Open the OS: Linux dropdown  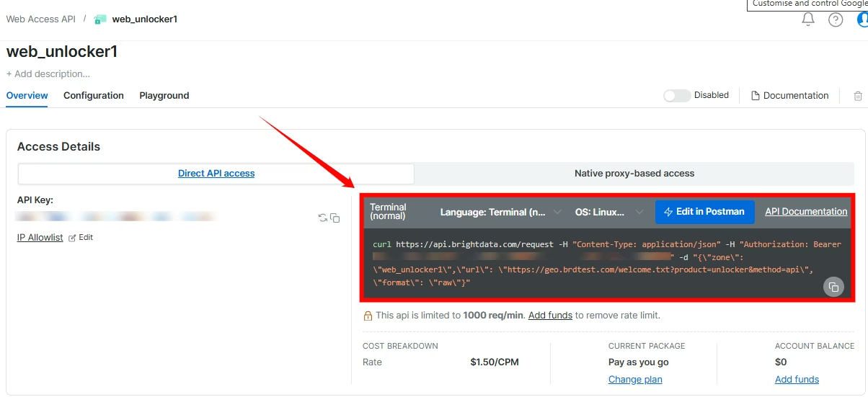coord(609,212)
